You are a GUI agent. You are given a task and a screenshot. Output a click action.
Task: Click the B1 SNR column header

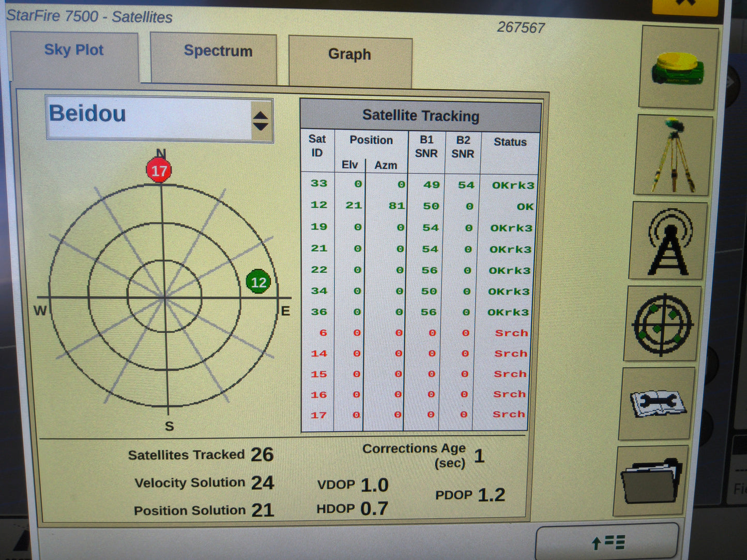(x=426, y=147)
